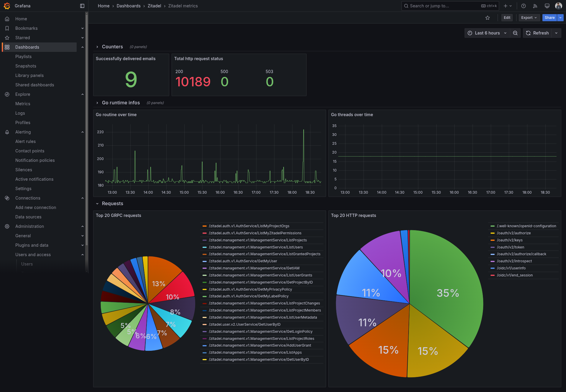Open the plus new menu icon
This screenshot has height=392, width=566.
(508, 6)
